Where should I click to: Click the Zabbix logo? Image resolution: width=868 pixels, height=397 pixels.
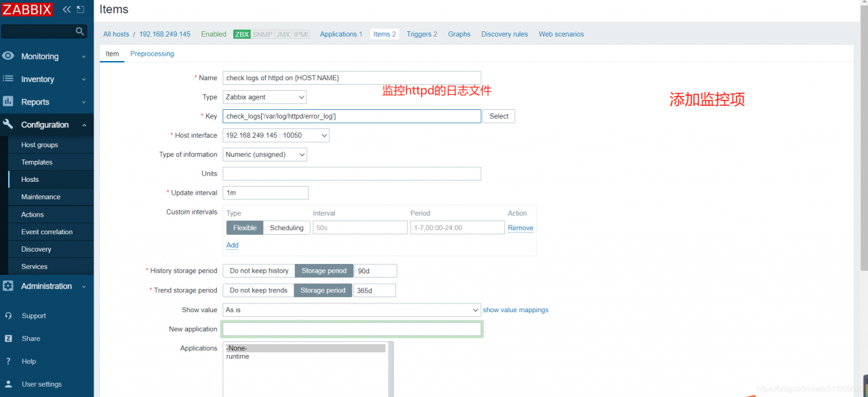pos(27,10)
